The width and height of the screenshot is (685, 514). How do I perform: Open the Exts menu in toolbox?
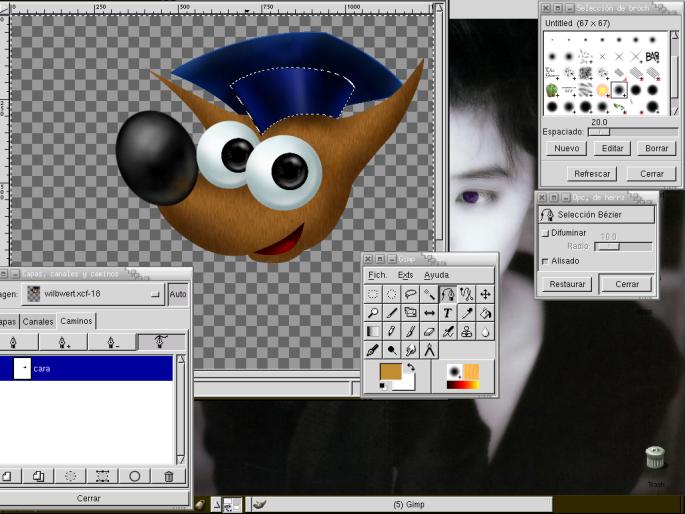tap(405, 274)
